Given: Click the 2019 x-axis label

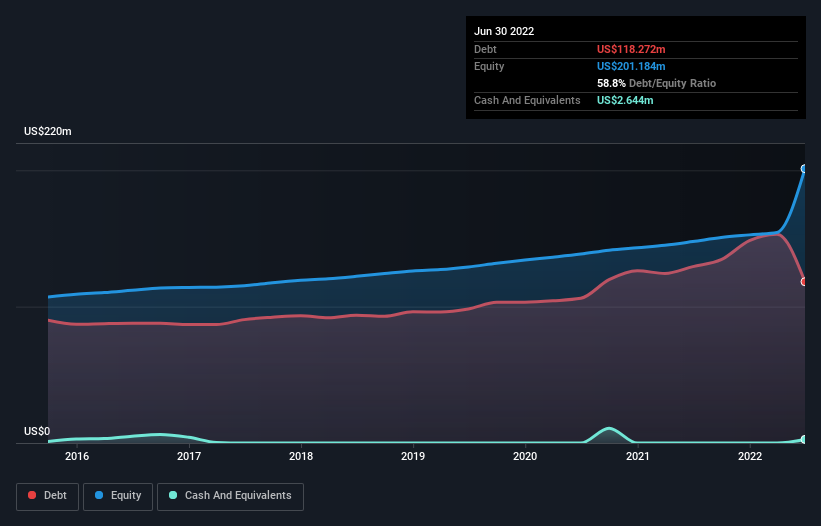Looking at the screenshot, I should pyautogui.click(x=413, y=456).
